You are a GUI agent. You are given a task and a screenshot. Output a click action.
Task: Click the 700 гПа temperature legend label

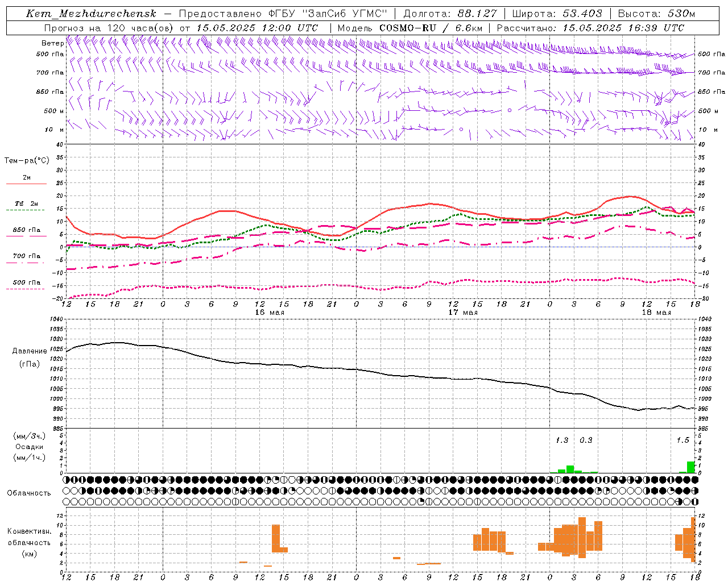pos(27,256)
